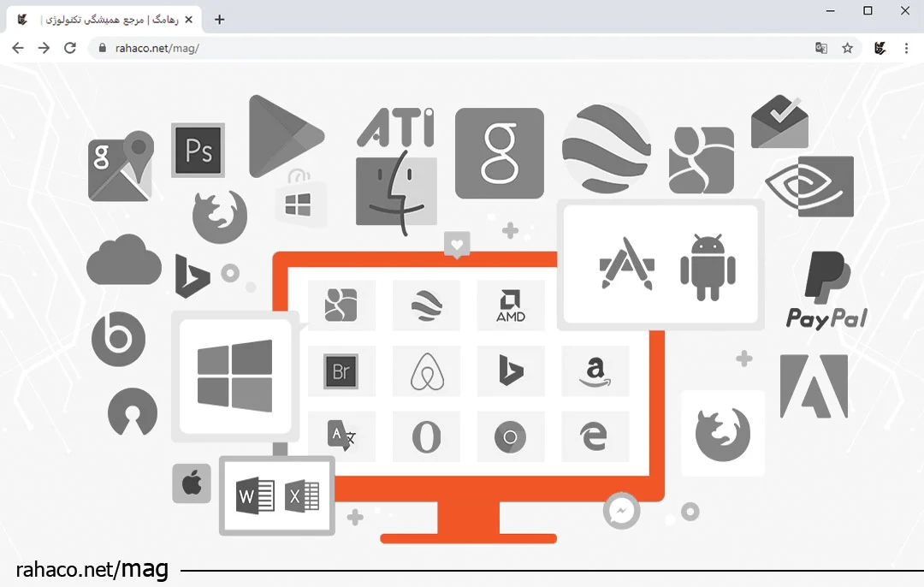Viewport: 924px width, 587px height.
Task: Click the Airbnb logo tile
Action: tap(426, 371)
